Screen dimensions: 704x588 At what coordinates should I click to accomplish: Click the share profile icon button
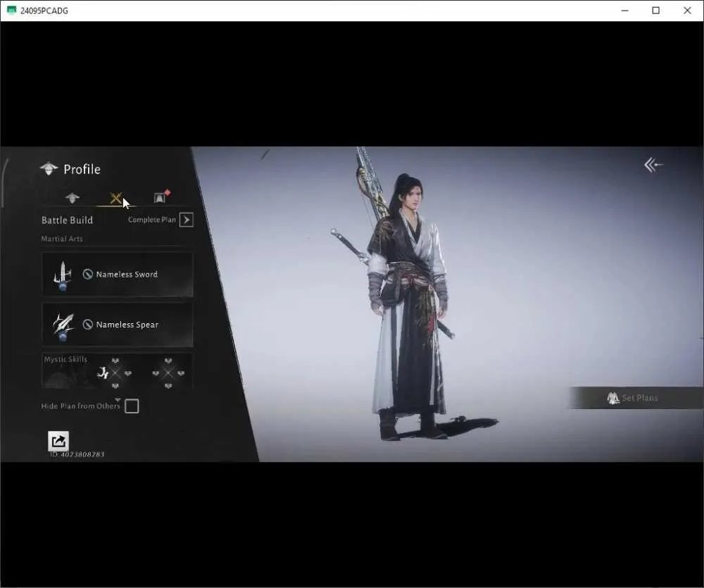click(x=58, y=441)
